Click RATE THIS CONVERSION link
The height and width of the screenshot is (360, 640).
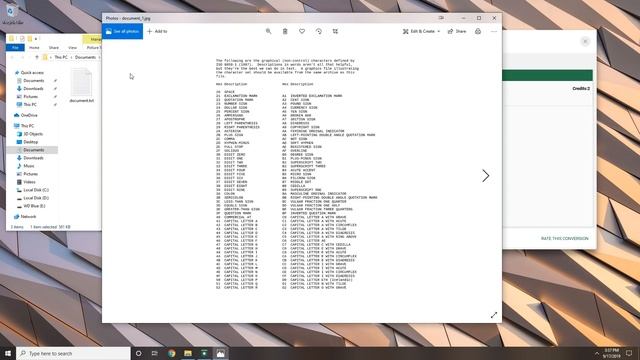(564, 238)
